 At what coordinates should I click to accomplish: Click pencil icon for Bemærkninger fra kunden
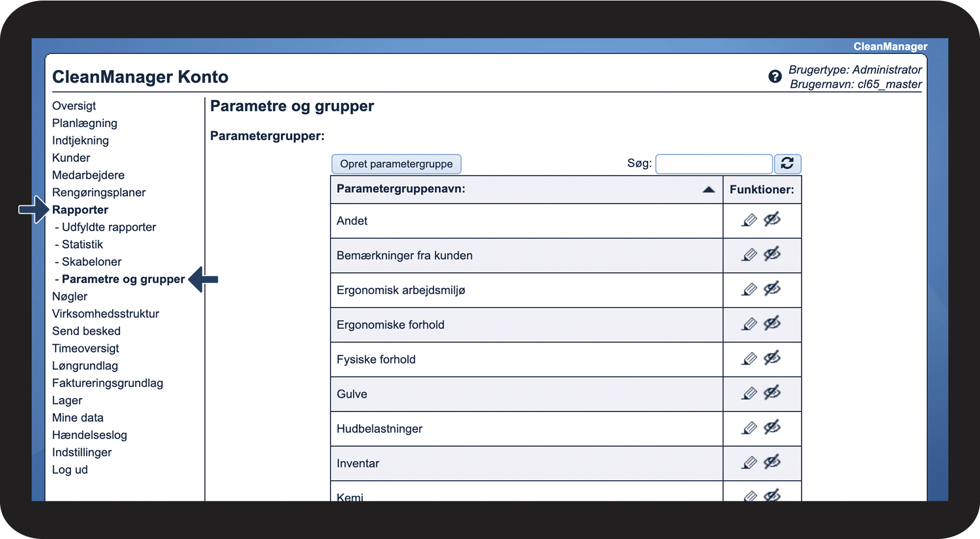pyautogui.click(x=749, y=255)
